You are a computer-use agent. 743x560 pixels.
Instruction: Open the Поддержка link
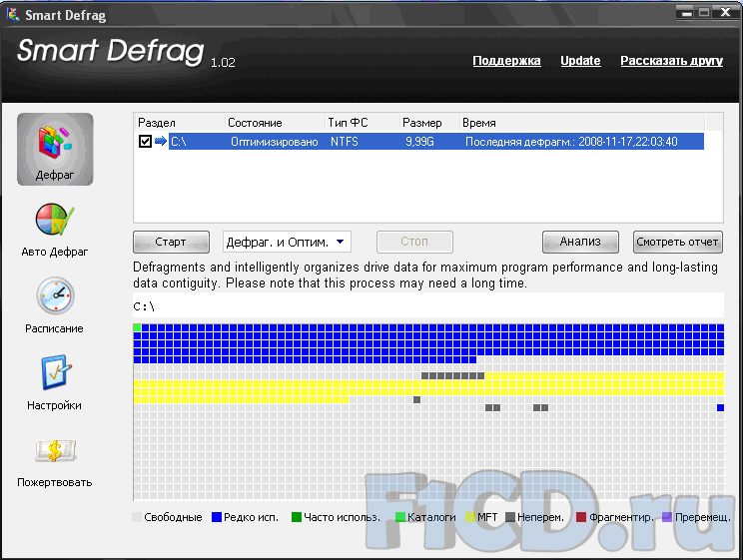(506, 61)
